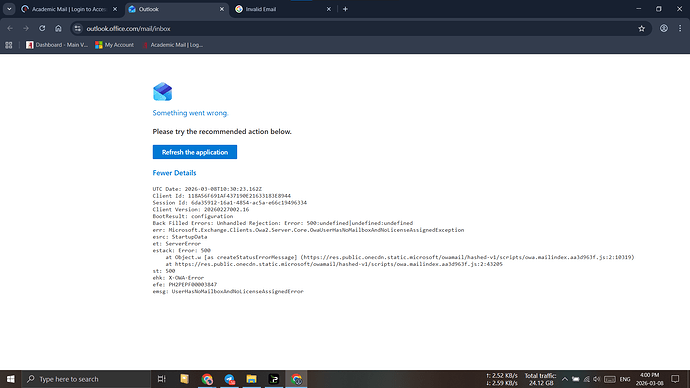
Task: Open the volume tray icon
Action: pyautogui.click(x=597, y=379)
